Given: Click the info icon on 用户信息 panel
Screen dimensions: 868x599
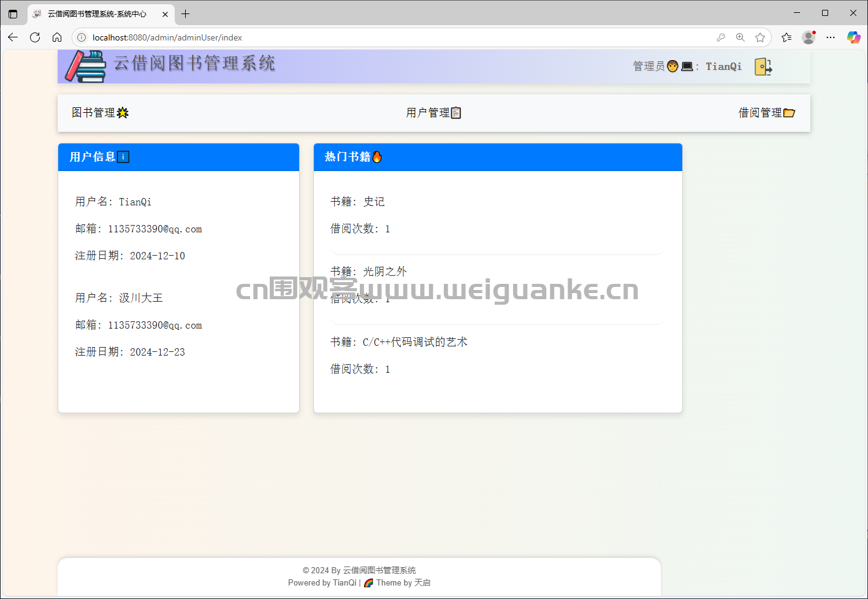Looking at the screenshot, I should click(123, 156).
